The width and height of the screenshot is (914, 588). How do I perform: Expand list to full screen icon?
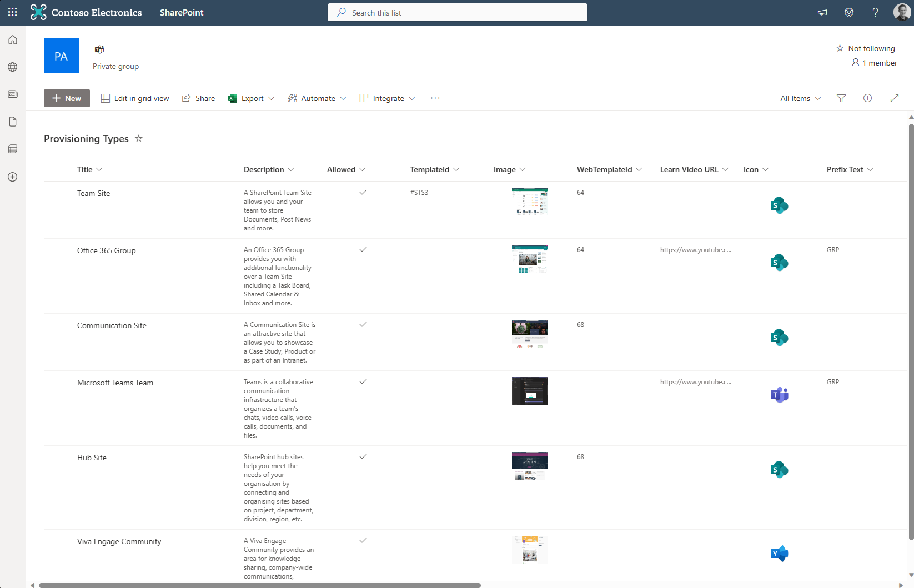895,98
